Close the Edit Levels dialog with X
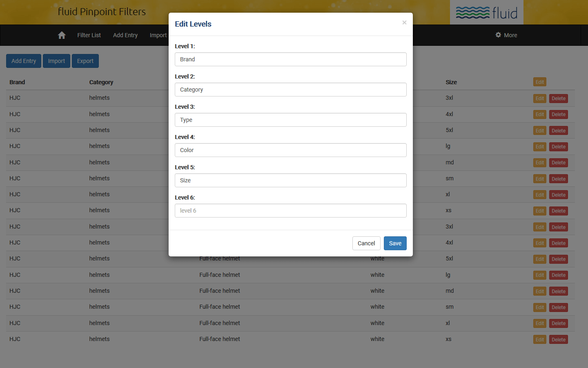 404,22
